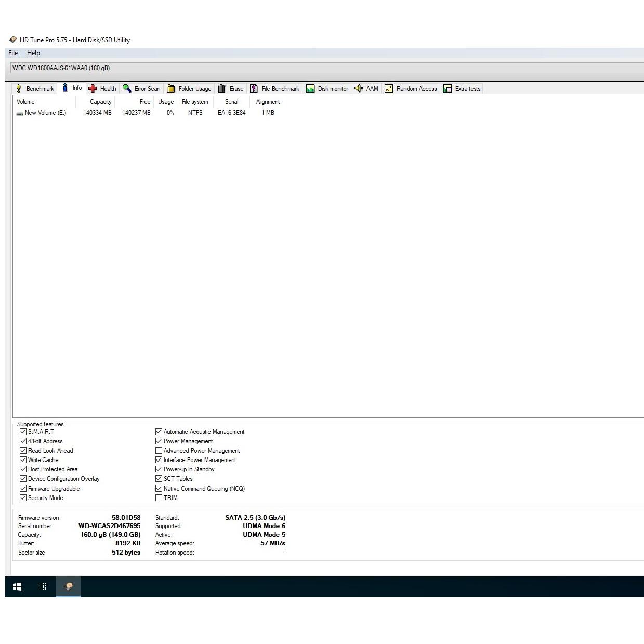Toggle the S.M.A.R.T checkbox

(x=23, y=432)
